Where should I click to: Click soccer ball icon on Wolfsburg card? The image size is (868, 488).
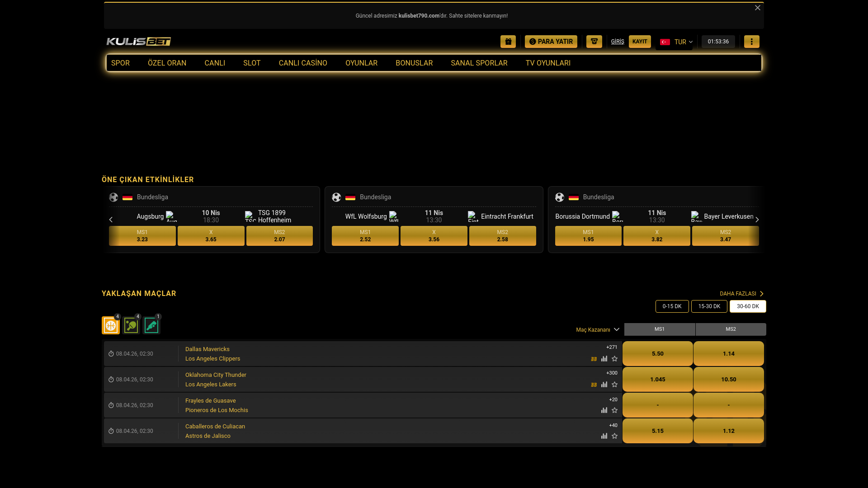[336, 197]
